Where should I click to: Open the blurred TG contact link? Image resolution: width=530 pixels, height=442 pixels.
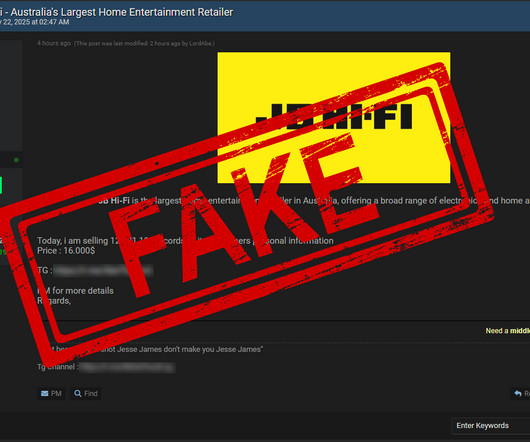click(103, 271)
